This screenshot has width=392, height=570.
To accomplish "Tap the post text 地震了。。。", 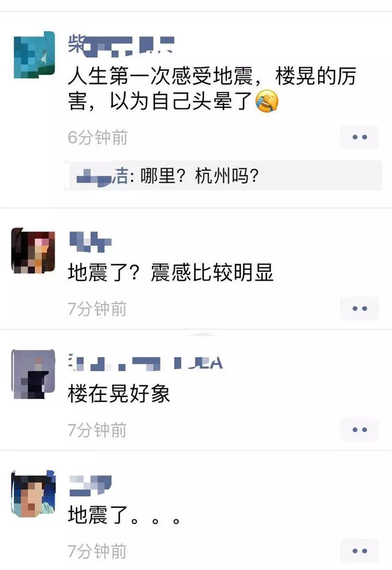I will (124, 515).
